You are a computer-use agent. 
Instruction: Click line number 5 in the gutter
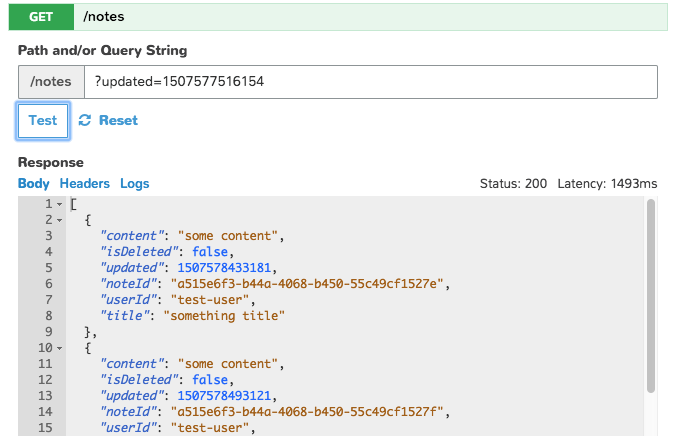46,252
